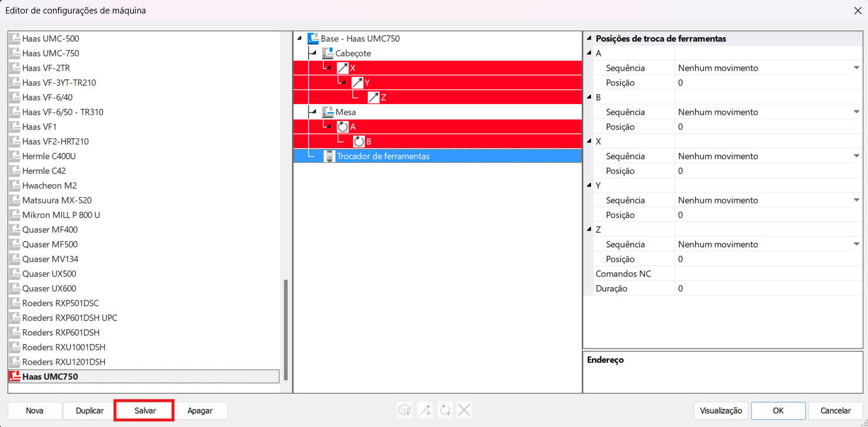Click the Comandos NC value field
The image size is (868, 427).
769,273
